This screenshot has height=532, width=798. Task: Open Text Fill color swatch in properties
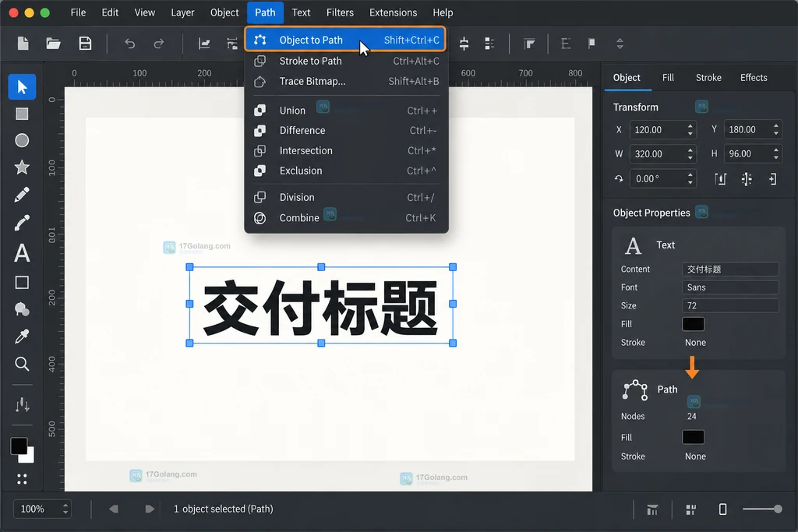coord(693,324)
